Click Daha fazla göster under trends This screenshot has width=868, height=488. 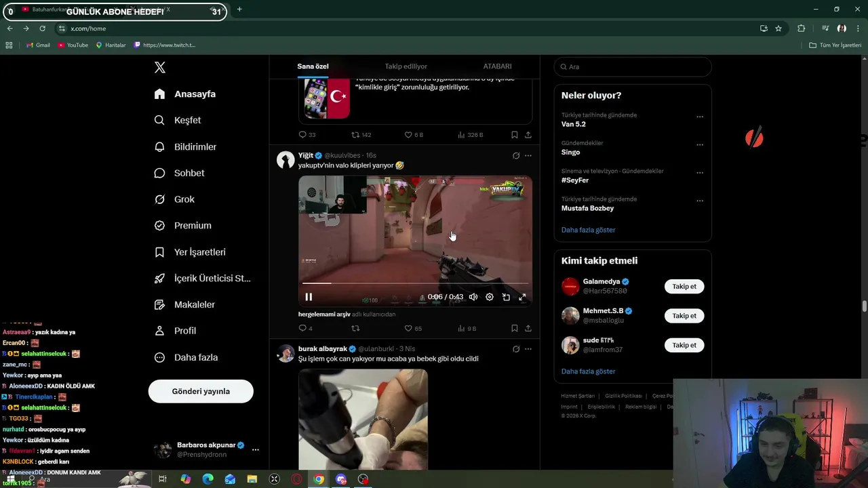(588, 230)
